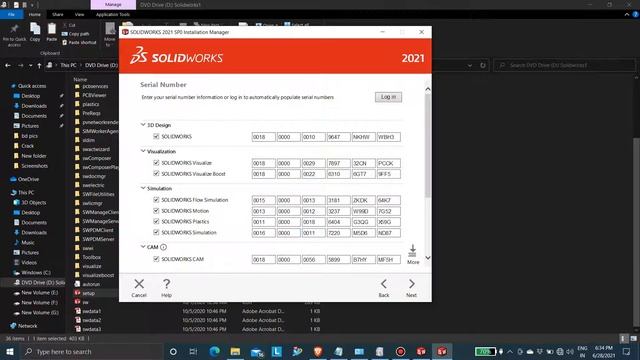Click Pin to Quick access icon
640x360 pixels.
pos(14,29)
